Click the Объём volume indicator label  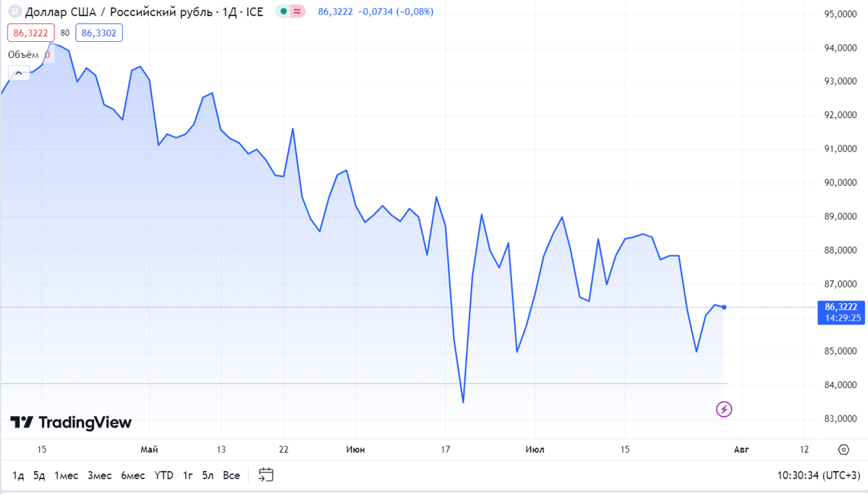23,54
